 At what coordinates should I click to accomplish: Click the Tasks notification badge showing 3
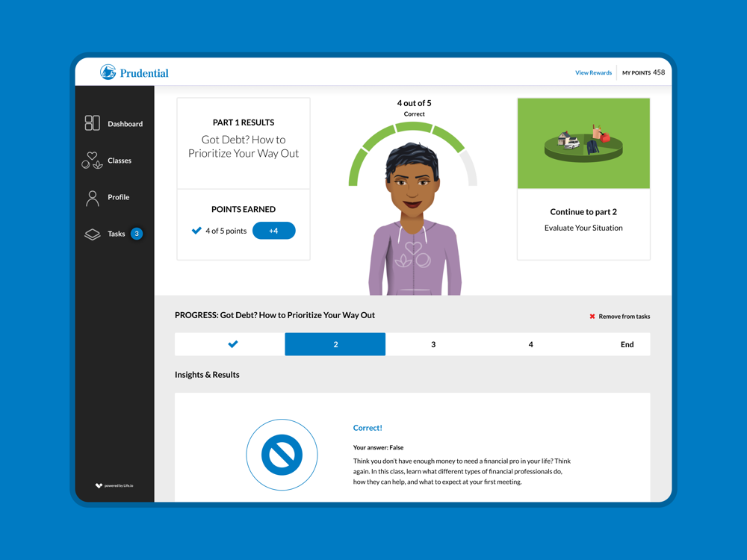pyautogui.click(x=137, y=234)
